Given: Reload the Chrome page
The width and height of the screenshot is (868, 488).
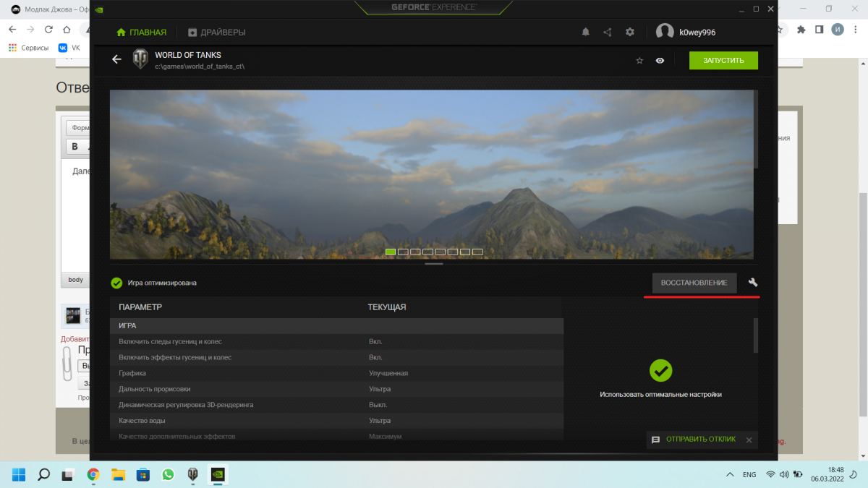Looking at the screenshot, I should coord(48,30).
